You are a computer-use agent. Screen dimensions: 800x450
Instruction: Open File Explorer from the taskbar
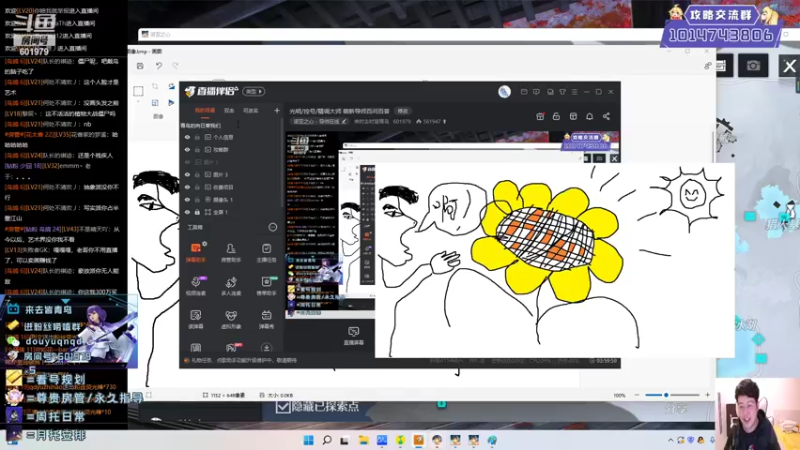pos(363,440)
